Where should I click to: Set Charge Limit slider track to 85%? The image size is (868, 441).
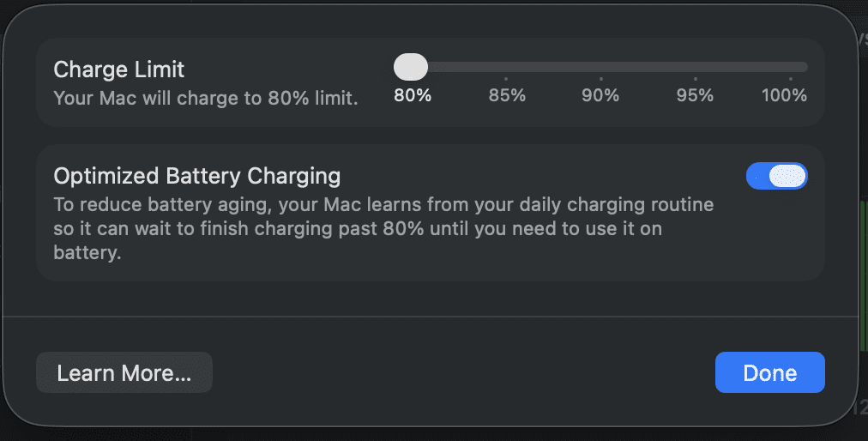point(507,67)
